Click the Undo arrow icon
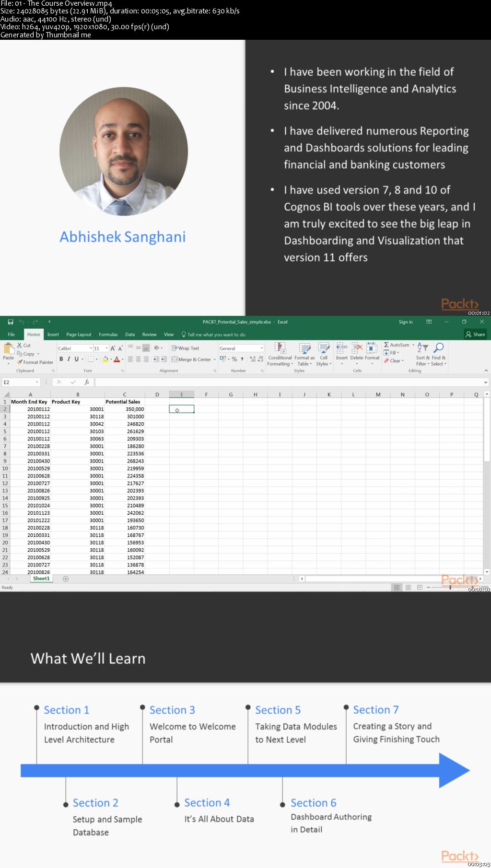The width and height of the screenshot is (491, 868). (x=22, y=322)
